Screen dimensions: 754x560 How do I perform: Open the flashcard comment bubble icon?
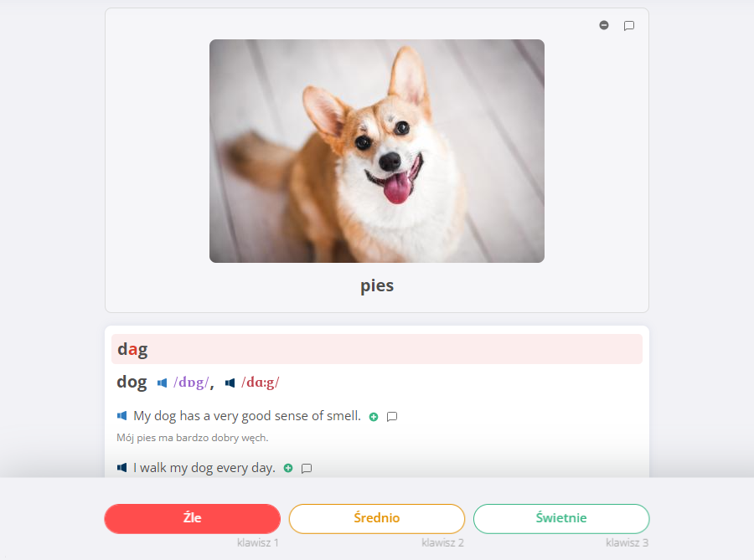pos(628,25)
